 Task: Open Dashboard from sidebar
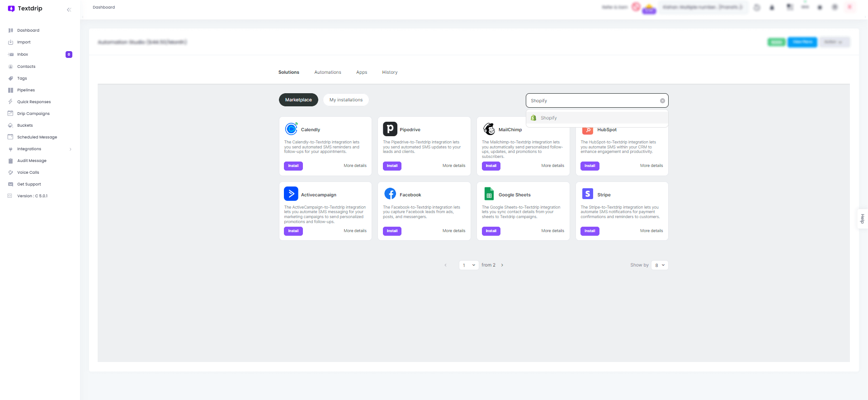coord(28,30)
